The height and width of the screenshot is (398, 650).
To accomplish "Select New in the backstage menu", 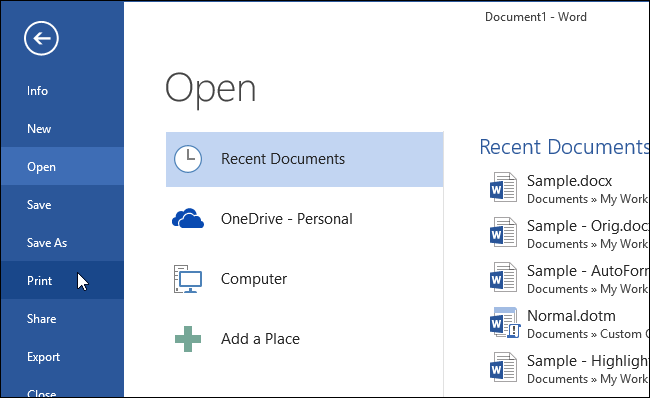I will pyautogui.click(x=62, y=129).
